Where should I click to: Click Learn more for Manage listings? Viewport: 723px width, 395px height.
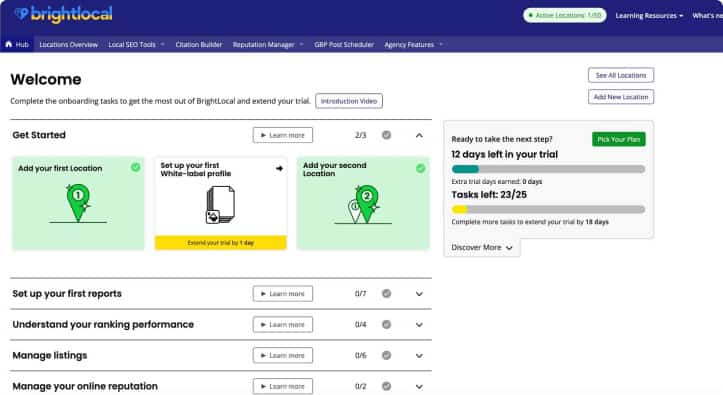tap(283, 355)
